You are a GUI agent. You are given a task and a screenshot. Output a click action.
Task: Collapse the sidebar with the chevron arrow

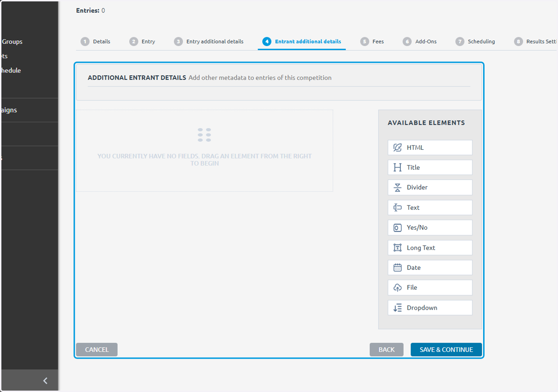pyautogui.click(x=45, y=381)
